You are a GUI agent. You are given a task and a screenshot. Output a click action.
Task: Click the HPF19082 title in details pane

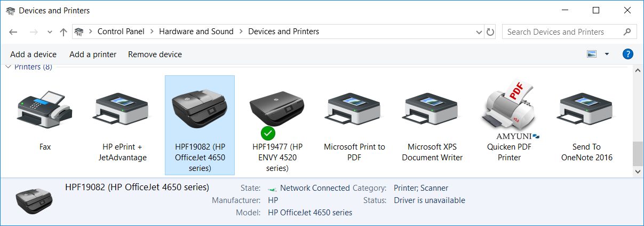coord(137,188)
